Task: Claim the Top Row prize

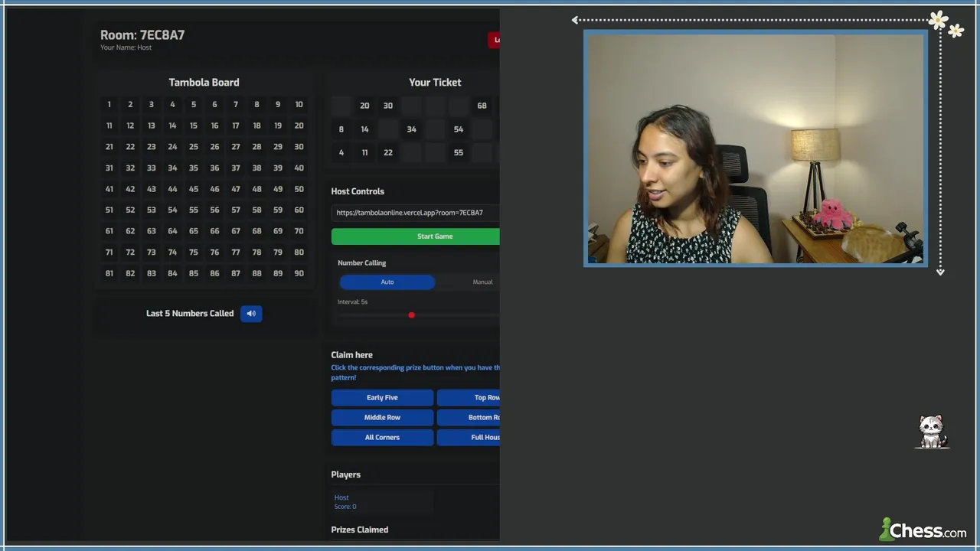Action: pyautogui.click(x=468, y=397)
